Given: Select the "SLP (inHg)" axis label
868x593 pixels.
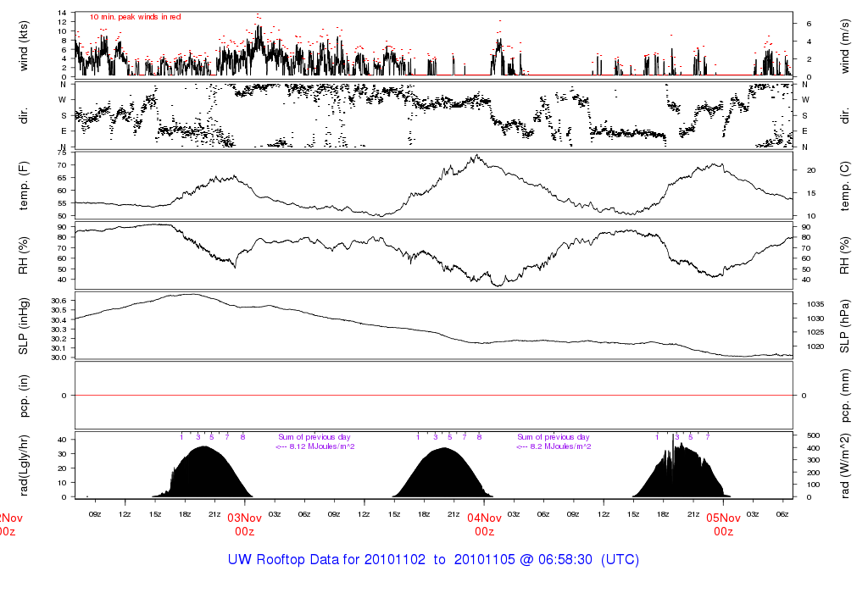Looking at the screenshot, I should point(23,326).
